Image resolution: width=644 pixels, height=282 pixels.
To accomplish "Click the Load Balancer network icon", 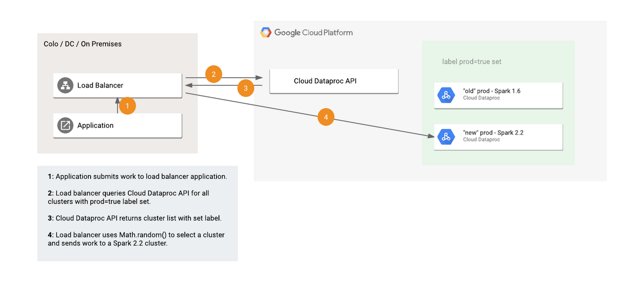I will pyautogui.click(x=65, y=85).
